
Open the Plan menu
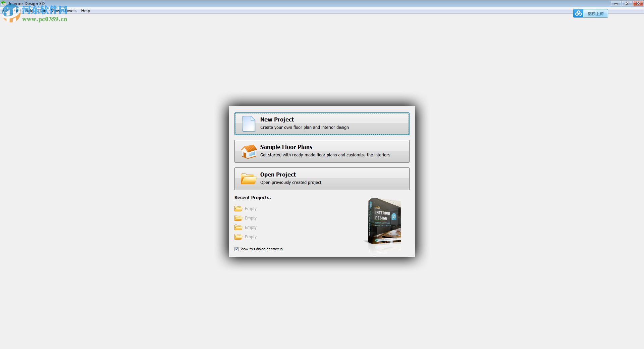point(42,11)
